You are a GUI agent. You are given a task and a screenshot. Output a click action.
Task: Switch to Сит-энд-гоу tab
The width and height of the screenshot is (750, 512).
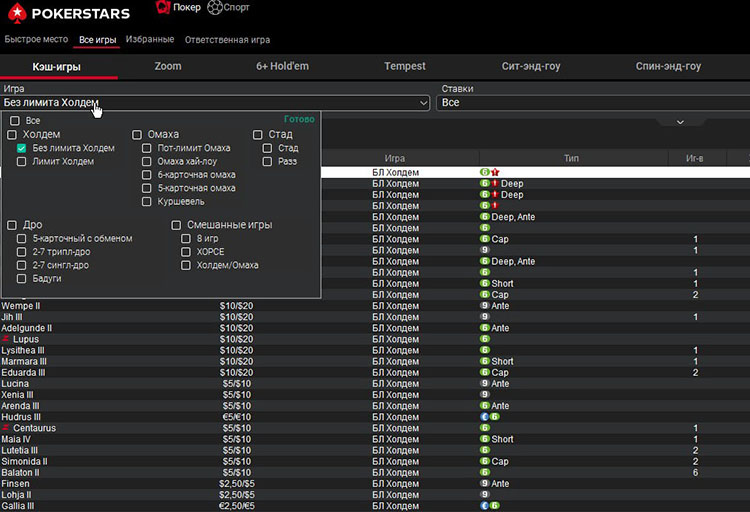tap(531, 66)
